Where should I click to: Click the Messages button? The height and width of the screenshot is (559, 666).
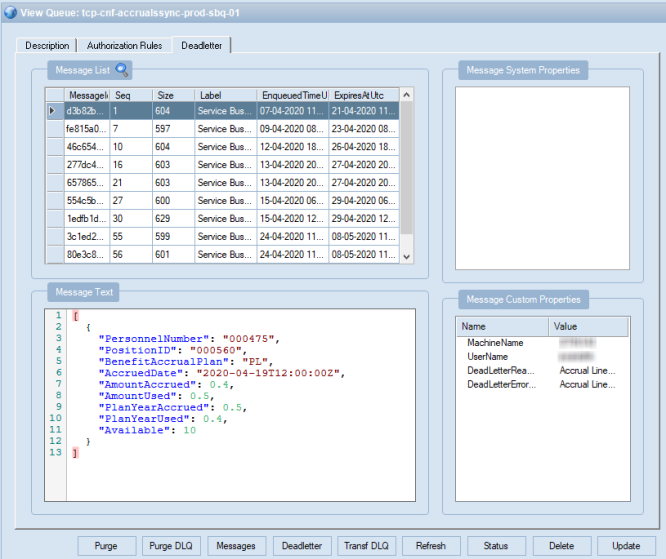(x=236, y=546)
